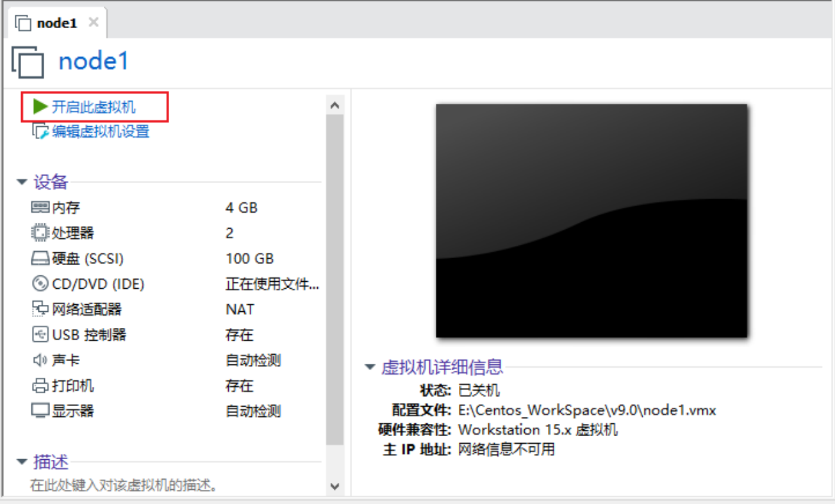This screenshot has height=504, width=835.
Task: Click the 处理器 device label
Action: (73, 233)
